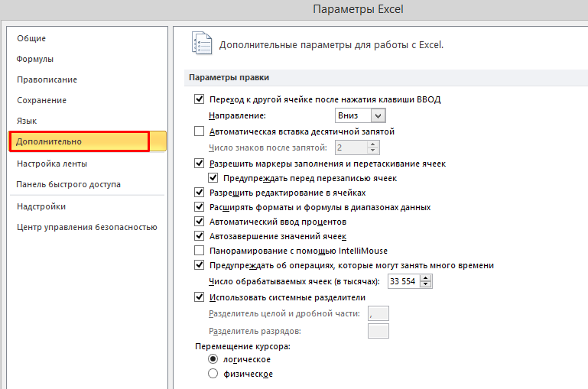Open Настройка ленты category
The width and height of the screenshot is (588, 389).
click(52, 164)
